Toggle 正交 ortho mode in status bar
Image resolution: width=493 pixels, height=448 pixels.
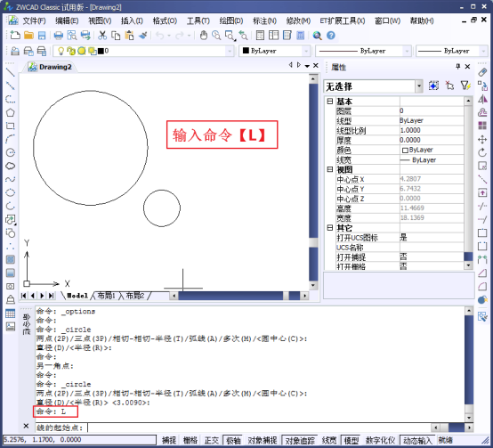pyautogui.click(x=211, y=440)
